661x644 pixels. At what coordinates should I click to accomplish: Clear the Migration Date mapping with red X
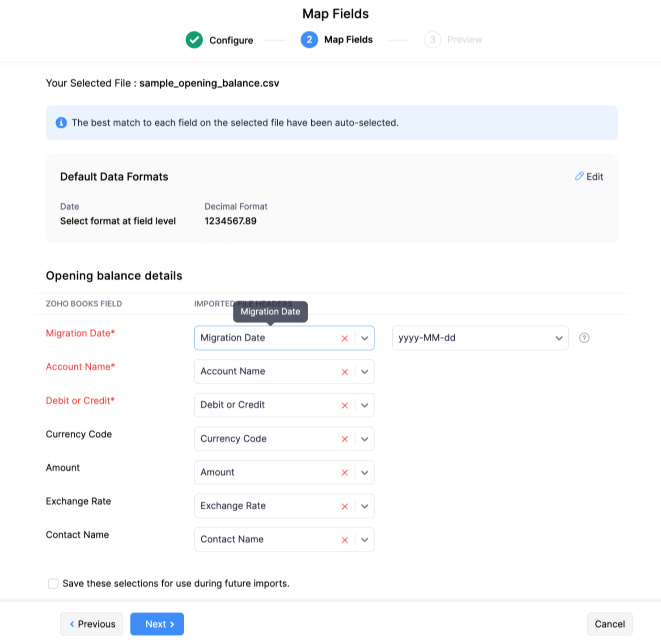(344, 338)
